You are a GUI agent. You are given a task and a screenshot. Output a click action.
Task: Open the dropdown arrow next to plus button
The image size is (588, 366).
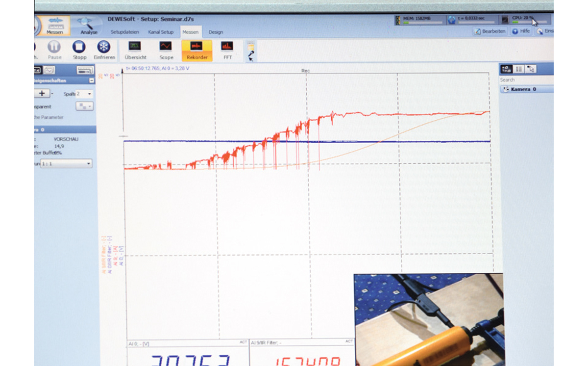[53, 93]
